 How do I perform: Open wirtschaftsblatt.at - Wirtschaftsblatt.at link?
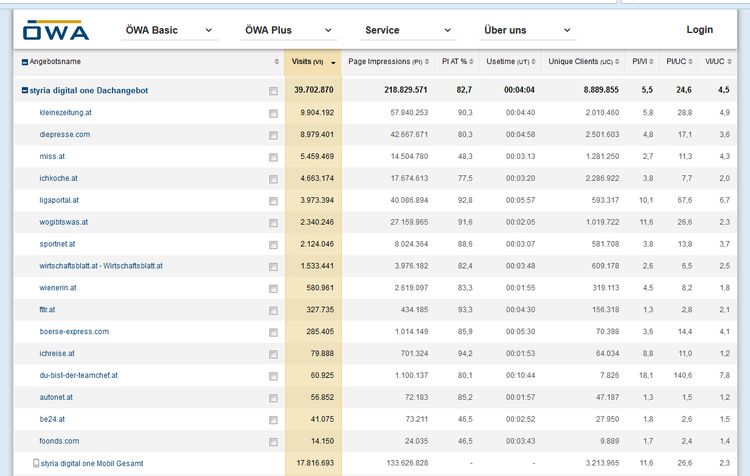click(x=101, y=266)
